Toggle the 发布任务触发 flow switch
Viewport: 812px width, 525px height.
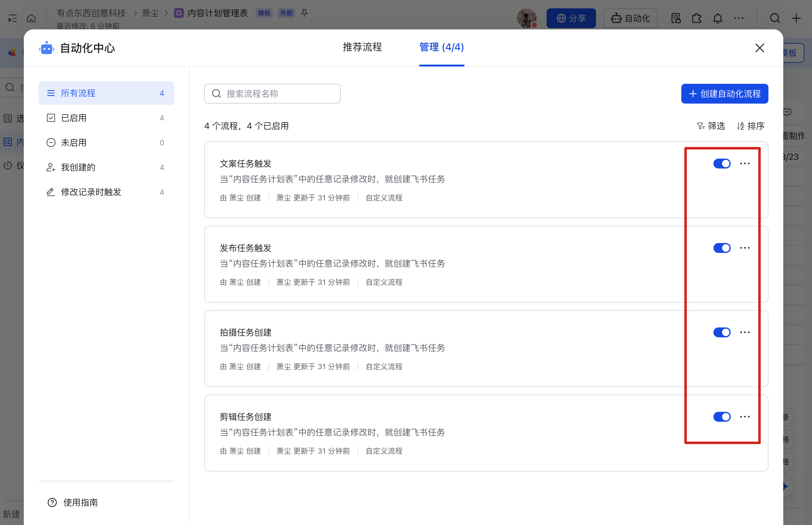point(722,248)
